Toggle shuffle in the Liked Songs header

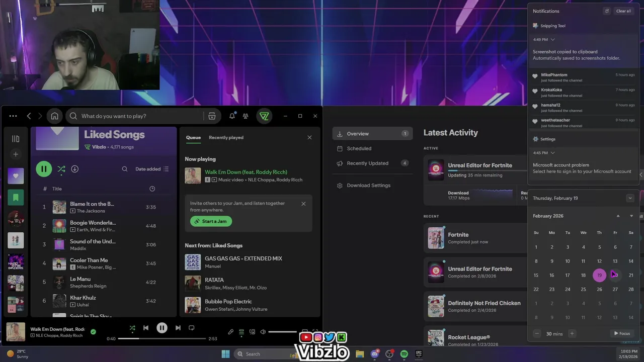point(61,169)
